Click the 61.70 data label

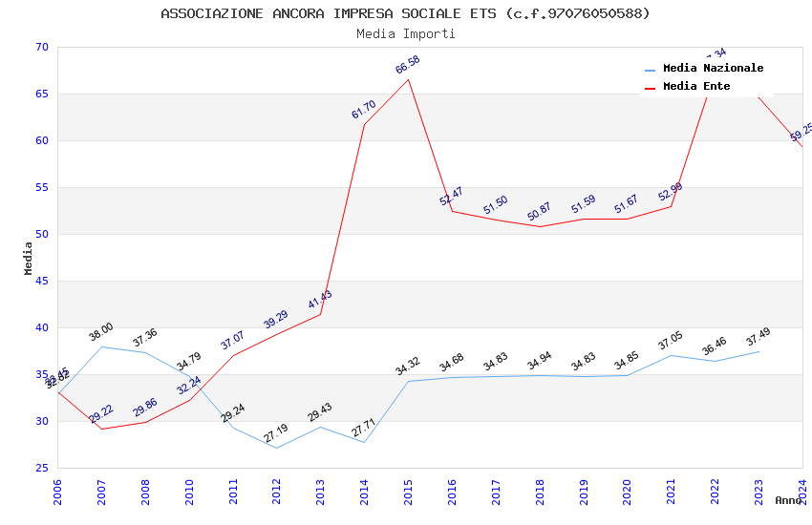pos(364,110)
